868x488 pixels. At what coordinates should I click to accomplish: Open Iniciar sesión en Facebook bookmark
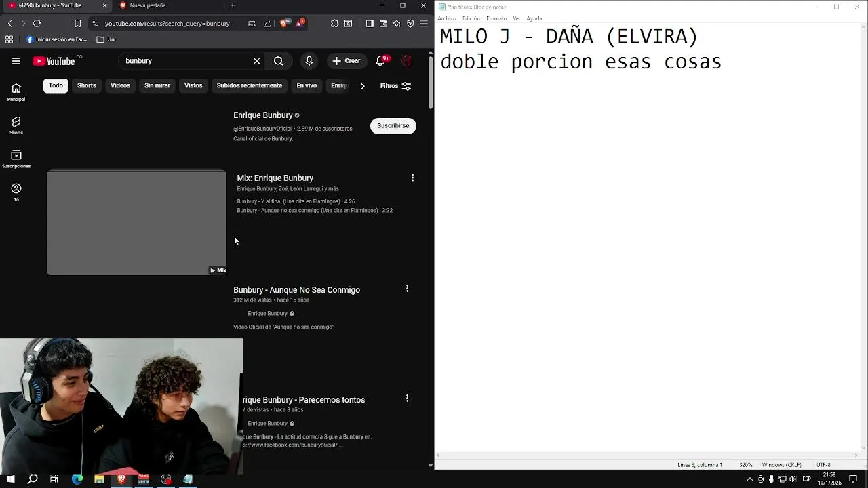click(x=57, y=39)
